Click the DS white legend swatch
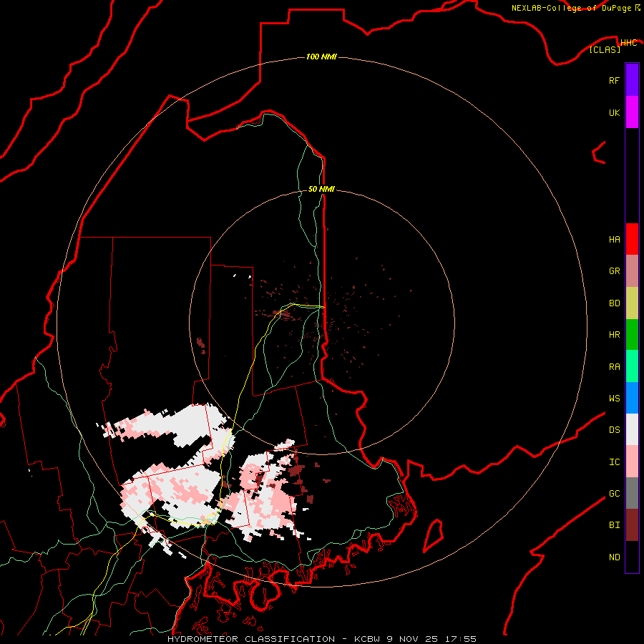 click(x=632, y=429)
